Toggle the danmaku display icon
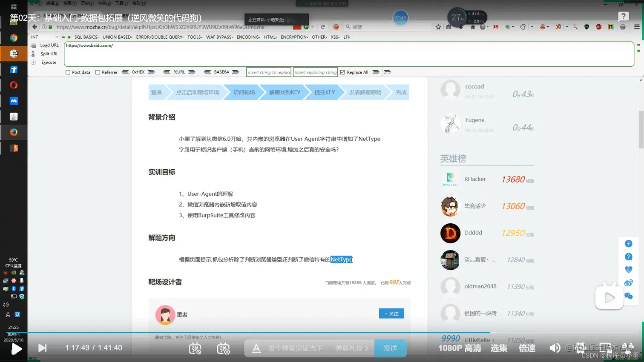 [195, 348]
